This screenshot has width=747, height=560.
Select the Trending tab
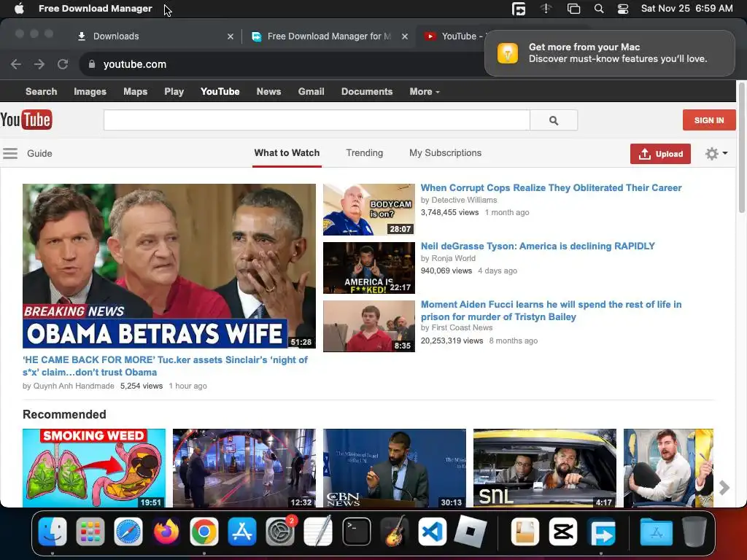click(365, 153)
